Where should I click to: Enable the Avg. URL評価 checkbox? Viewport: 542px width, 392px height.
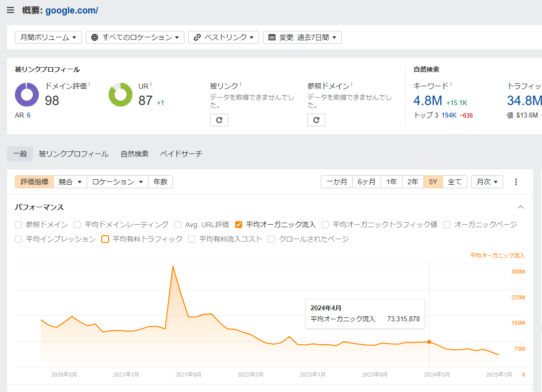click(178, 225)
